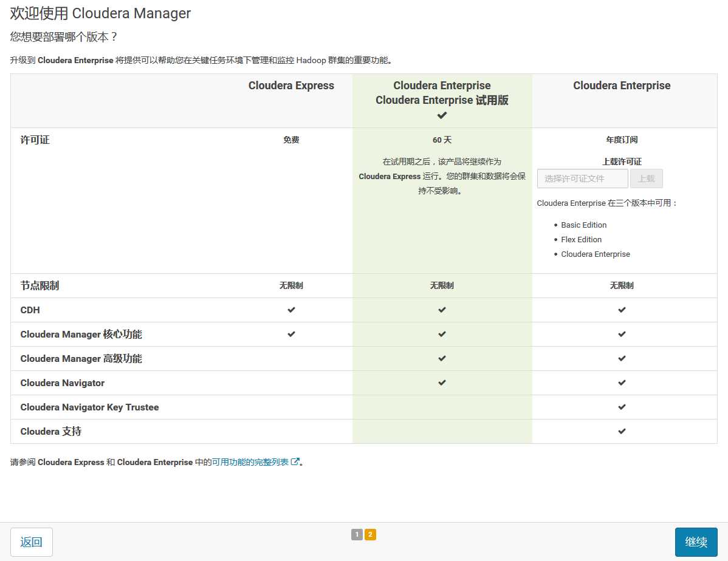
Task: Select the licensed Cloudera Enterprise column header
Action: 622,86
